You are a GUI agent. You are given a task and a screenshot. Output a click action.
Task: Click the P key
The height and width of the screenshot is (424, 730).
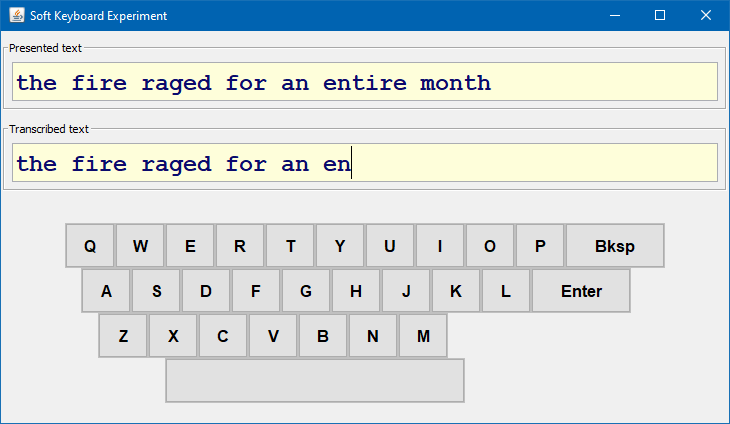[540, 246]
